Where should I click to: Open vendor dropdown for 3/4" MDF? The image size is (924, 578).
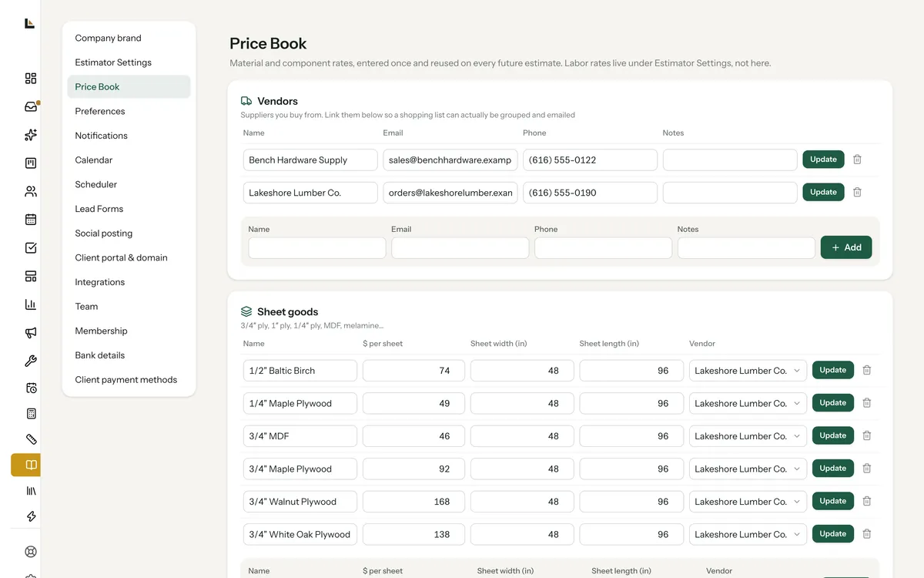[748, 436]
